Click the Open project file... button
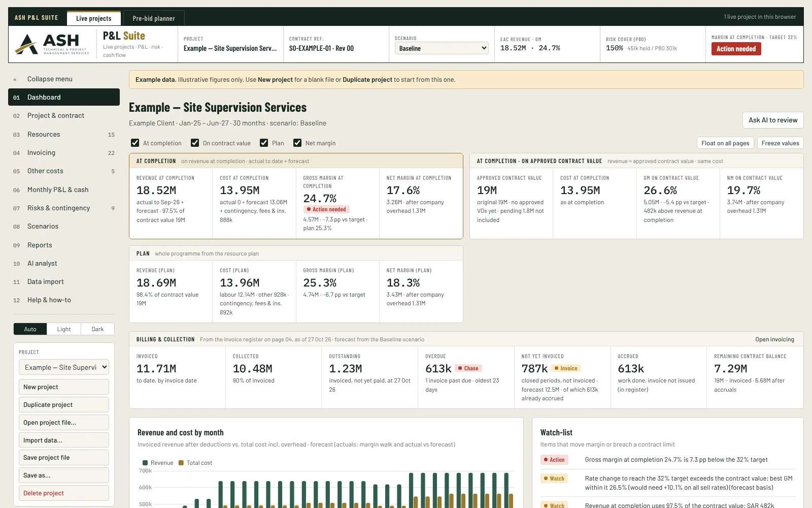 click(x=64, y=423)
